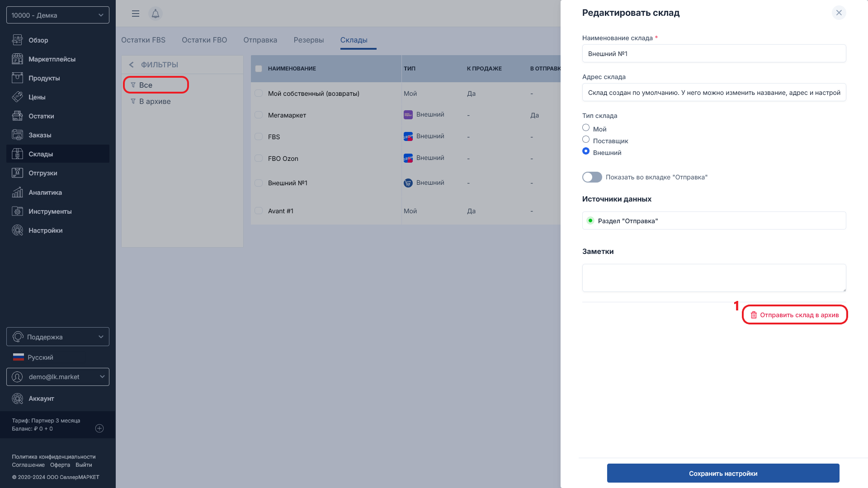Screen dimensions: 868x488
Task: Open the Маркетплейсы sidebar icon
Action: pos(17,59)
